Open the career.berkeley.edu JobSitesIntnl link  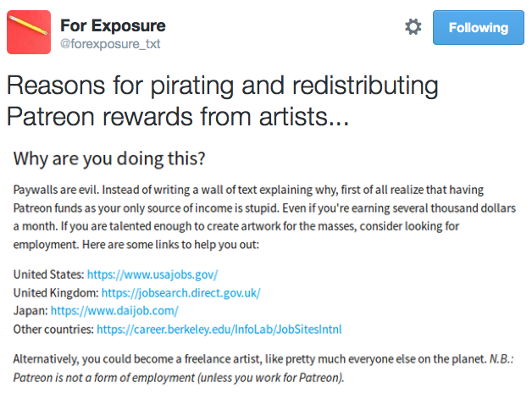pos(219,328)
